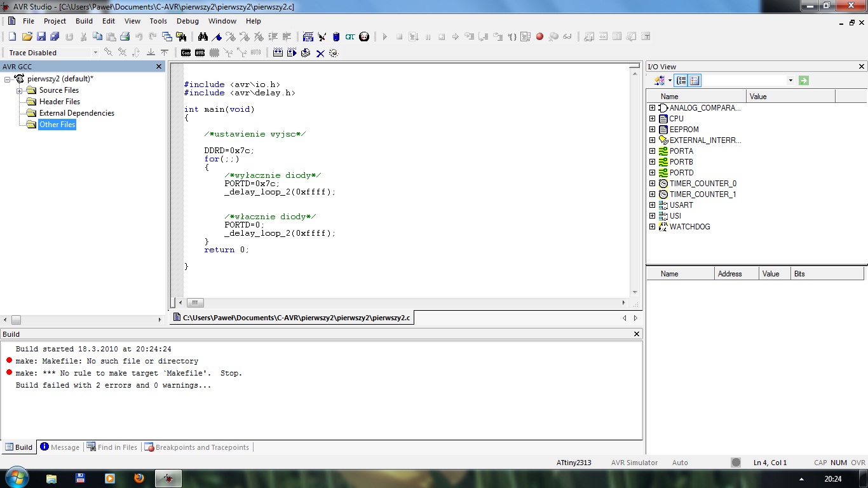The image size is (868, 488).
Task: Click the Find binoculars icon
Action: click(203, 37)
